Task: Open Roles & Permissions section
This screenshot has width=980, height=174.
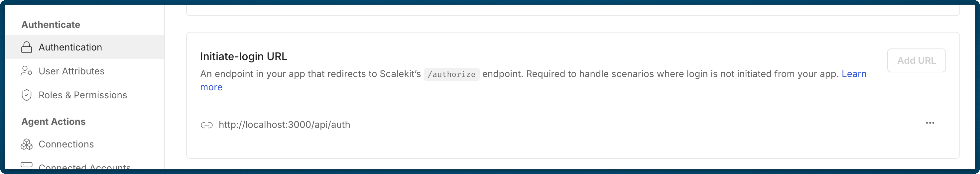Action: (82, 95)
